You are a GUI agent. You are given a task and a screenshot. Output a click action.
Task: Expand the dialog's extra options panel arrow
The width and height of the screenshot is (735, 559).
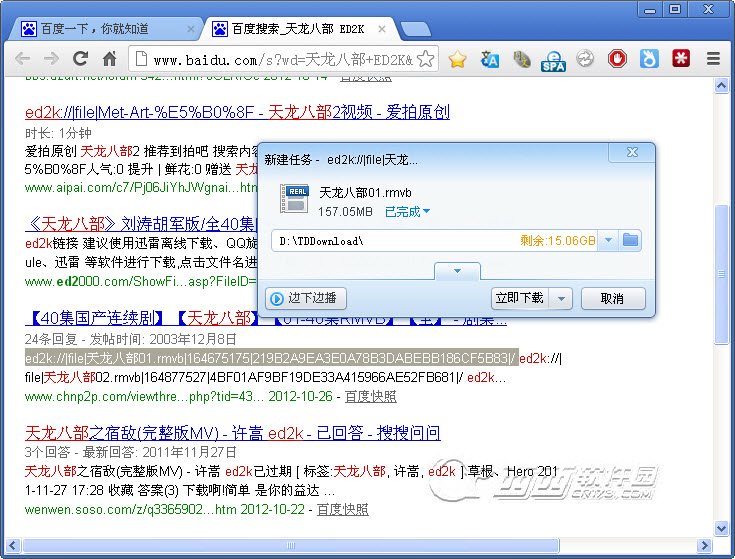coord(457,271)
